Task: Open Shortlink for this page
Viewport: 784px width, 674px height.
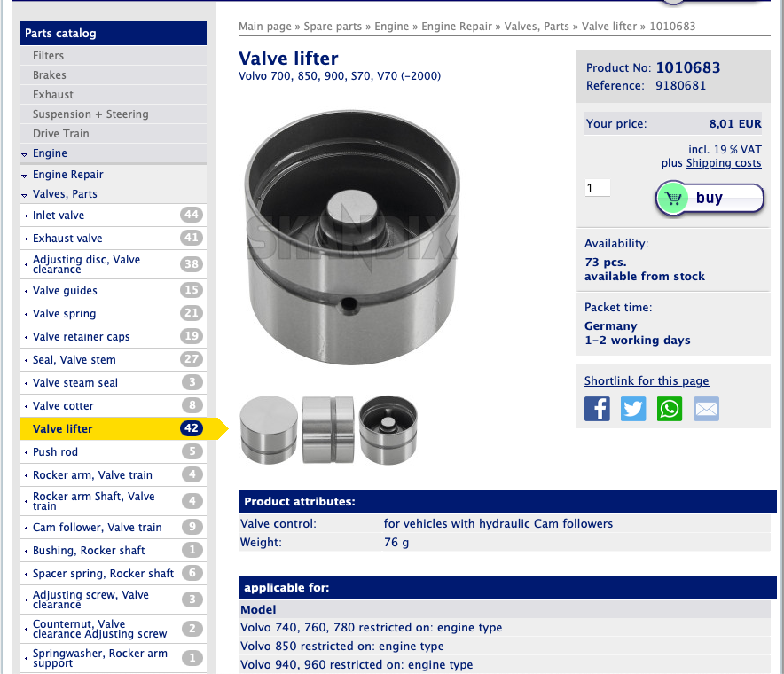Action: [646, 381]
